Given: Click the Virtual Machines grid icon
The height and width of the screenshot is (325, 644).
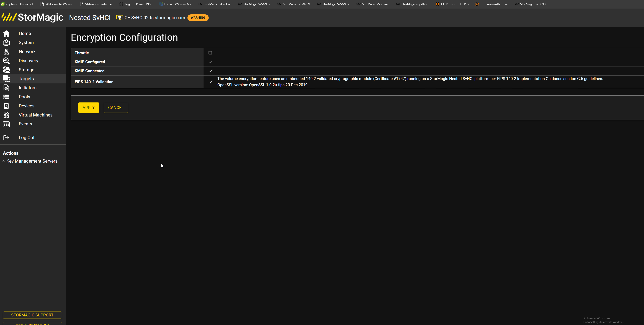Looking at the screenshot, I should click(x=6, y=115).
